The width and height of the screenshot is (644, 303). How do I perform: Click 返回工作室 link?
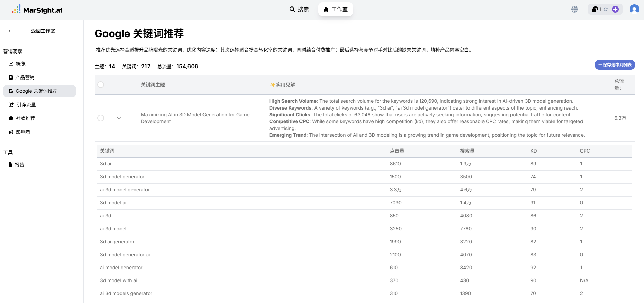pyautogui.click(x=43, y=31)
